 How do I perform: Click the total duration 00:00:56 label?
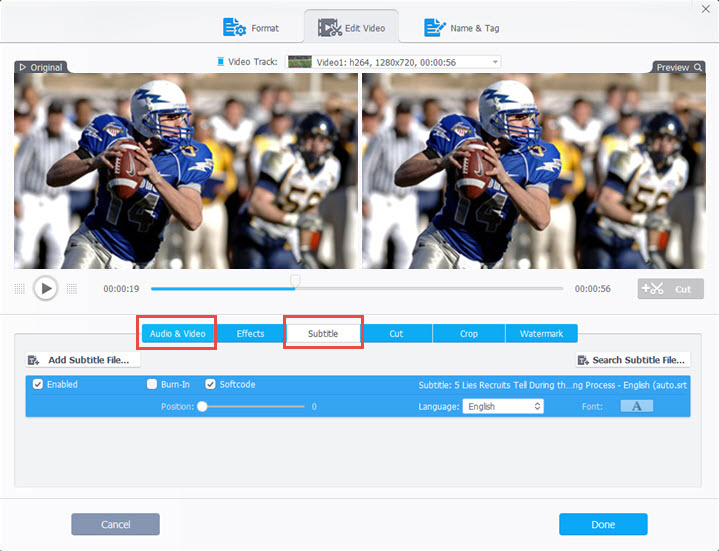(592, 289)
